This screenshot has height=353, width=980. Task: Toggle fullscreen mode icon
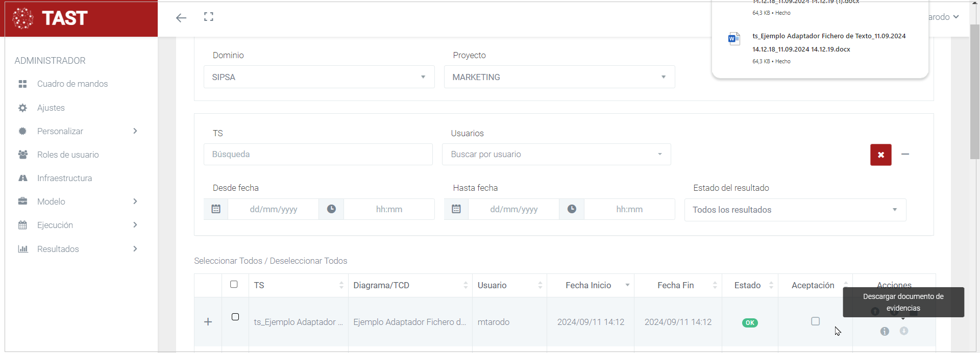tap(208, 17)
